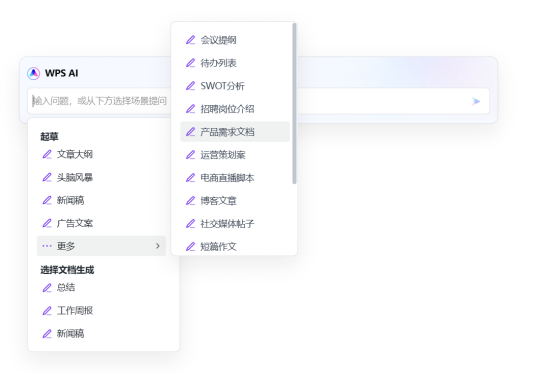The height and width of the screenshot is (381, 540).
Task: Click the three-dot icon beside 更多
Action: (x=47, y=246)
